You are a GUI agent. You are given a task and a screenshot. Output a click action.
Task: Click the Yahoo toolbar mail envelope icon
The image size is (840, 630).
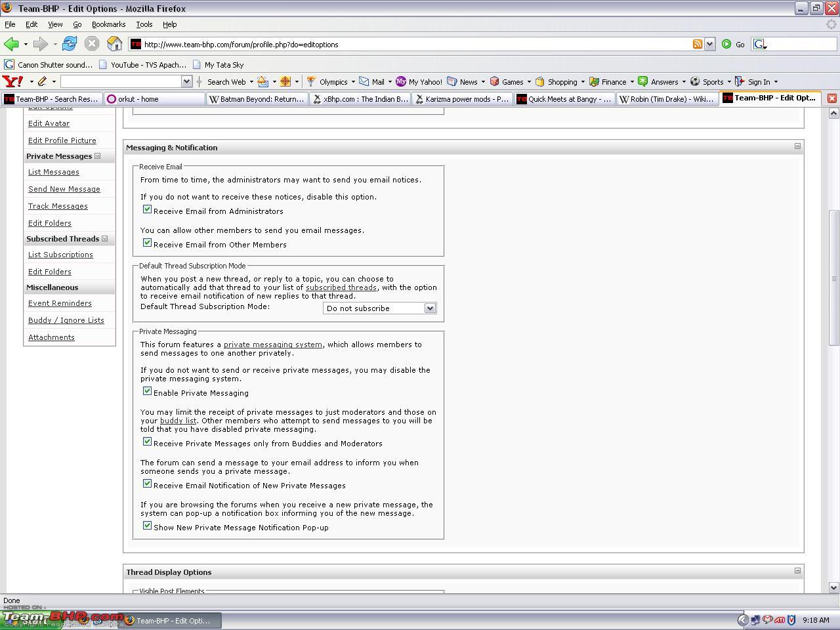263,81
